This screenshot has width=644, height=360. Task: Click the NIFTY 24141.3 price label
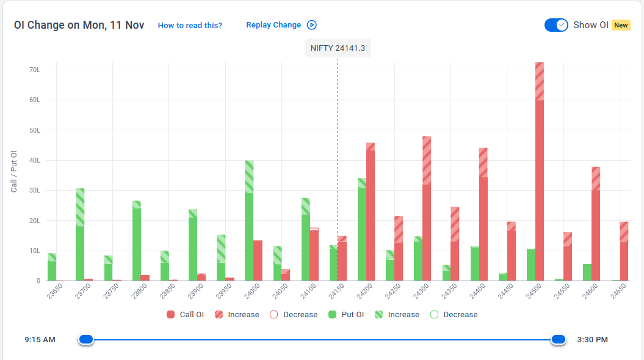tap(338, 48)
